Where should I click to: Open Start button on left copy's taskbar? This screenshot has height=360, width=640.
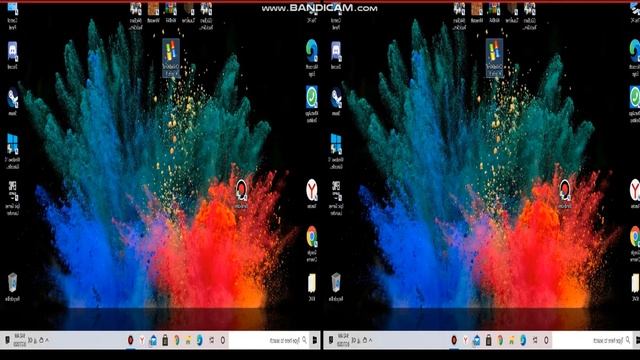click(315, 340)
